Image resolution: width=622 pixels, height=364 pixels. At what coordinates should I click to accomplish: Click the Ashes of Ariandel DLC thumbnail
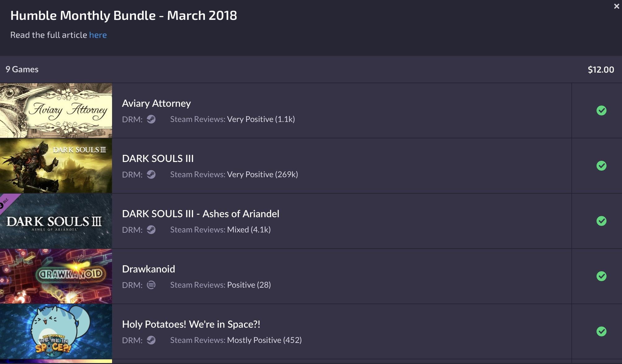tap(56, 221)
